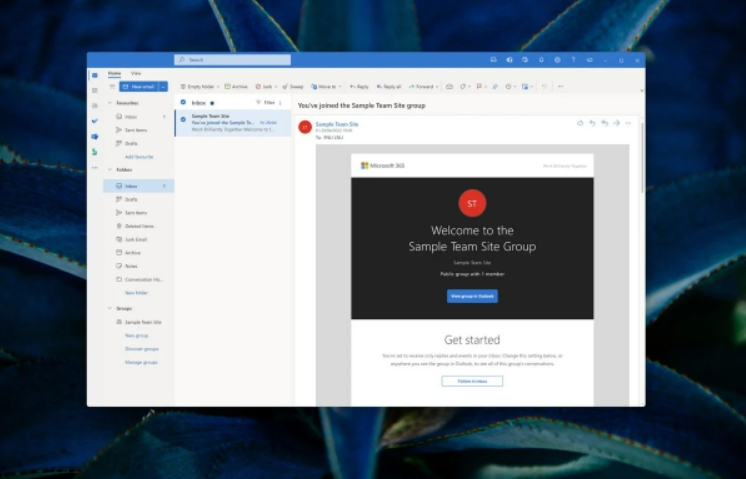Click the Forward toolbar button
This screenshot has width=746, height=479.
[421, 87]
